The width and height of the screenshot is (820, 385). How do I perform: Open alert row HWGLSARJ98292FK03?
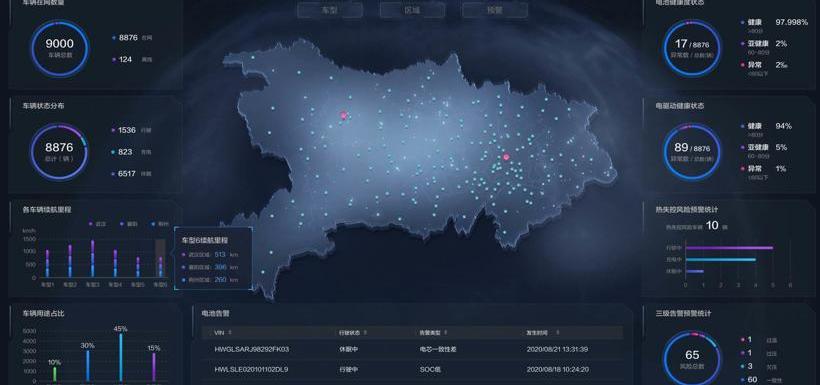click(x=412, y=349)
